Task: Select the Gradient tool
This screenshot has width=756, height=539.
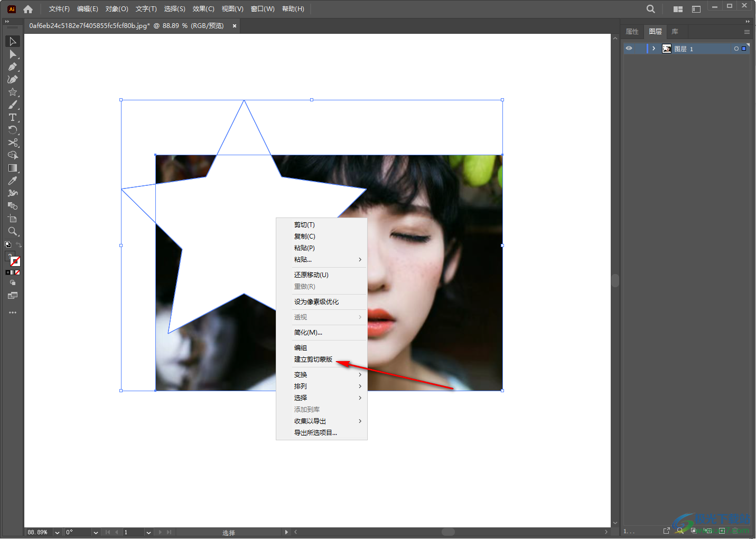Action: coord(13,168)
